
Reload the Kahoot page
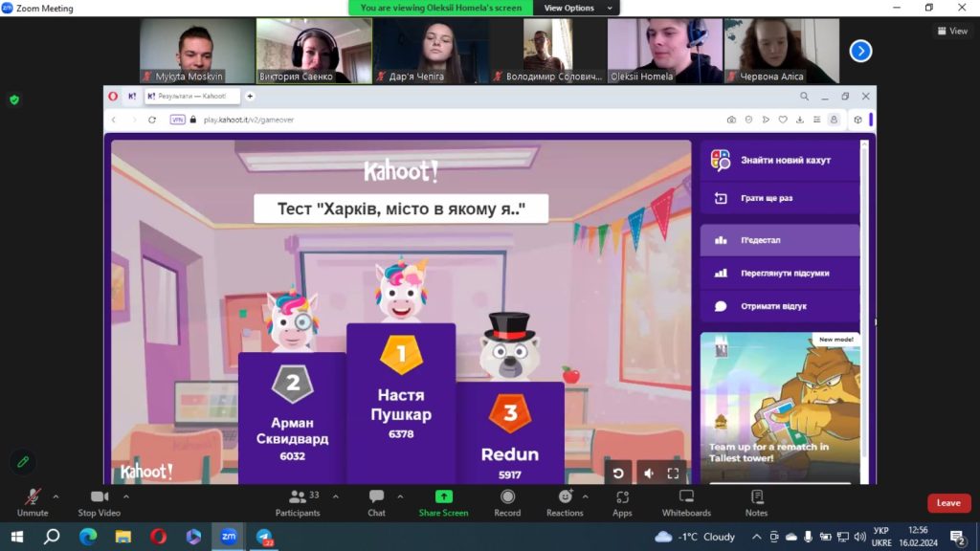click(152, 120)
